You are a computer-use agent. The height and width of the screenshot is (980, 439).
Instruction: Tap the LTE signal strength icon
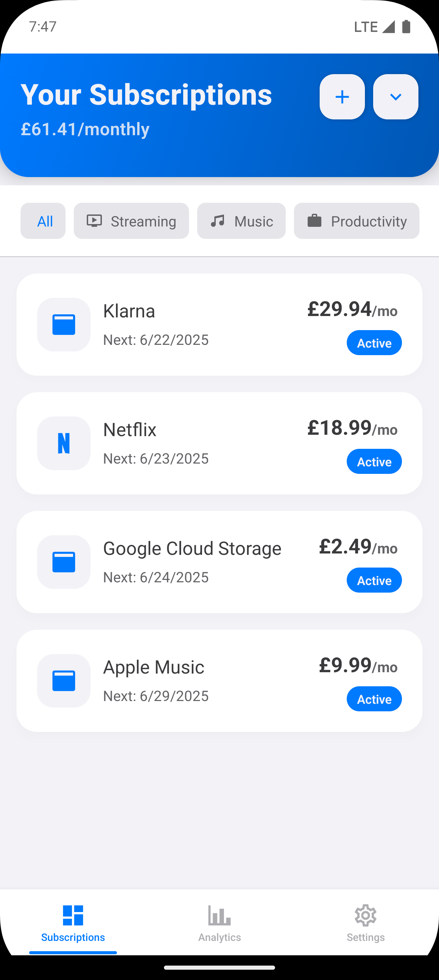click(x=388, y=27)
